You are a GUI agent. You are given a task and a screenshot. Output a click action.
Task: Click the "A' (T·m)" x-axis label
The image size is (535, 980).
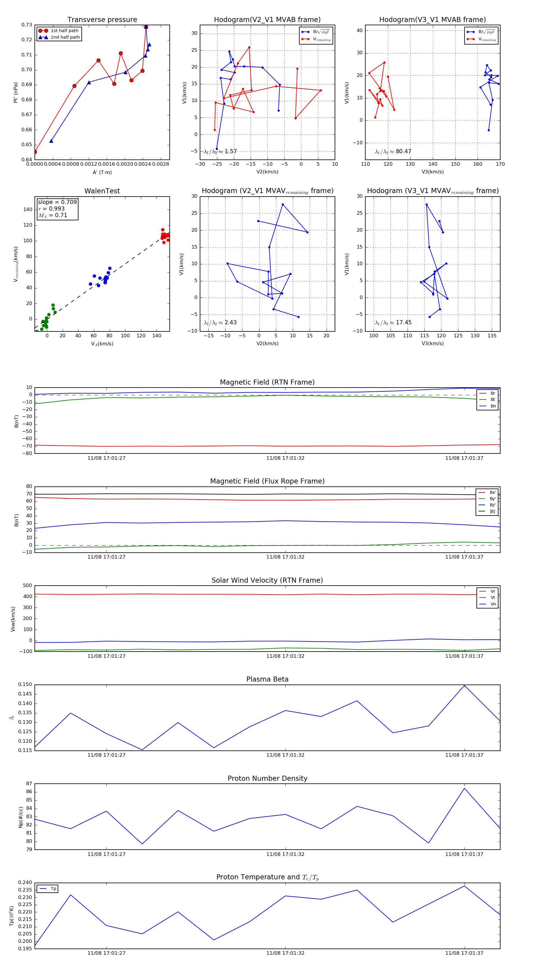(x=102, y=172)
